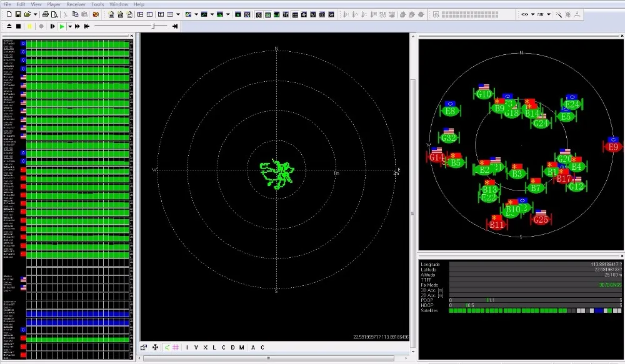
Task: Click the properties icon at bottom-left of deviation map
Action: (144, 348)
